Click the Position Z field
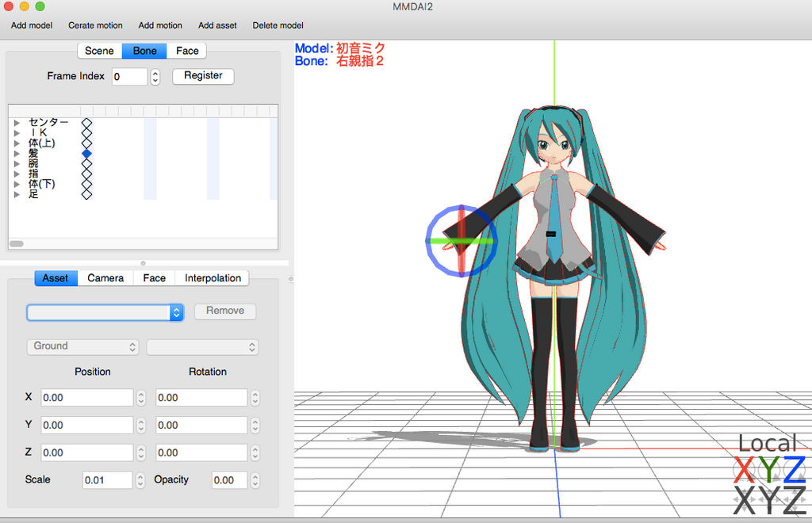 click(87, 452)
